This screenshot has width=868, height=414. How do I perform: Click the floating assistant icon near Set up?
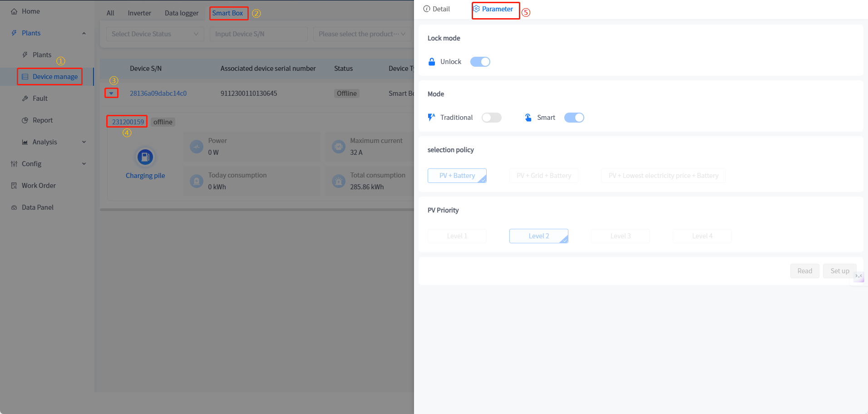(859, 276)
